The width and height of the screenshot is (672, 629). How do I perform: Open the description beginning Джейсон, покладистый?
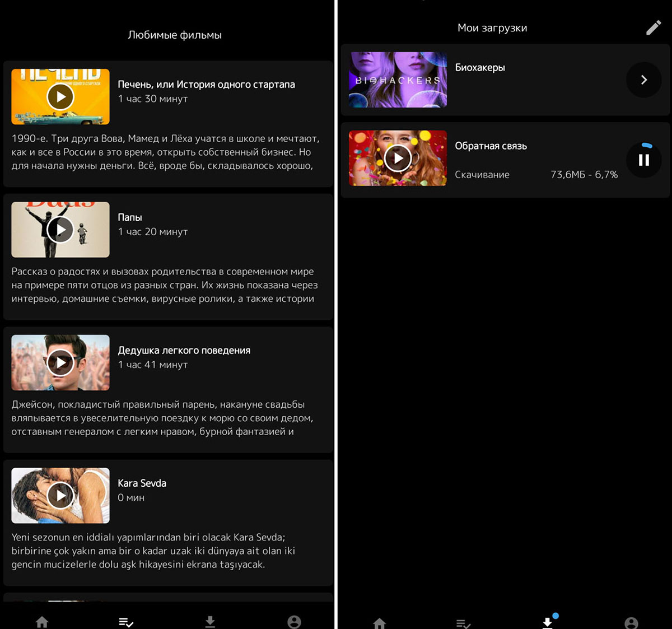pyautogui.click(x=162, y=418)
